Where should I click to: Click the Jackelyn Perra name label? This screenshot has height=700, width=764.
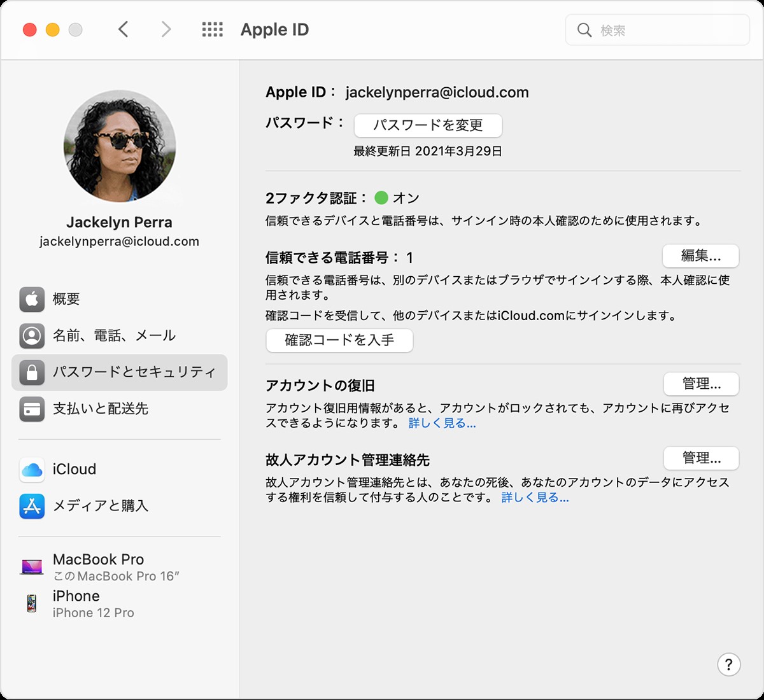click(119, 222)
